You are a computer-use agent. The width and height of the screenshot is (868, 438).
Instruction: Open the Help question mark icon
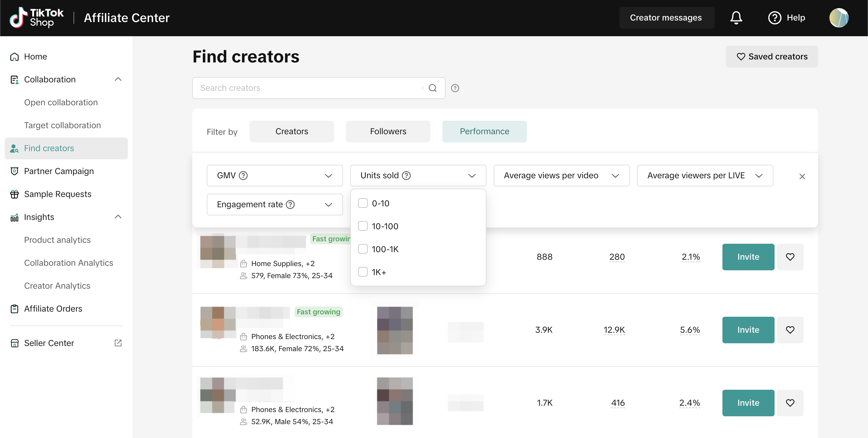[774, 17]
